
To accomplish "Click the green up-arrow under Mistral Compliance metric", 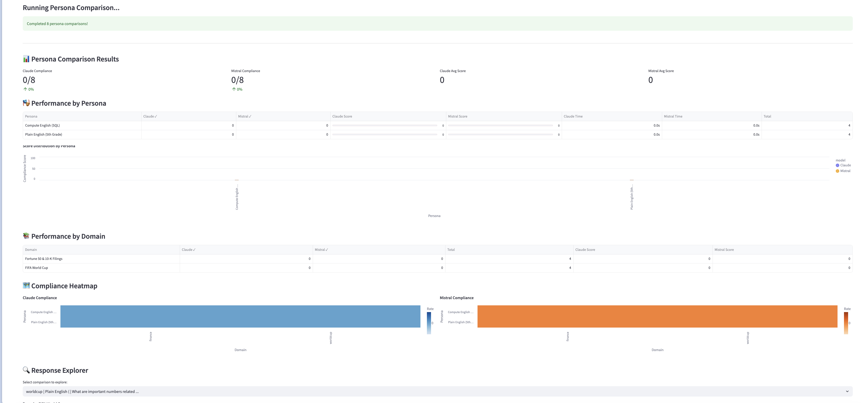I will (233, 89).
